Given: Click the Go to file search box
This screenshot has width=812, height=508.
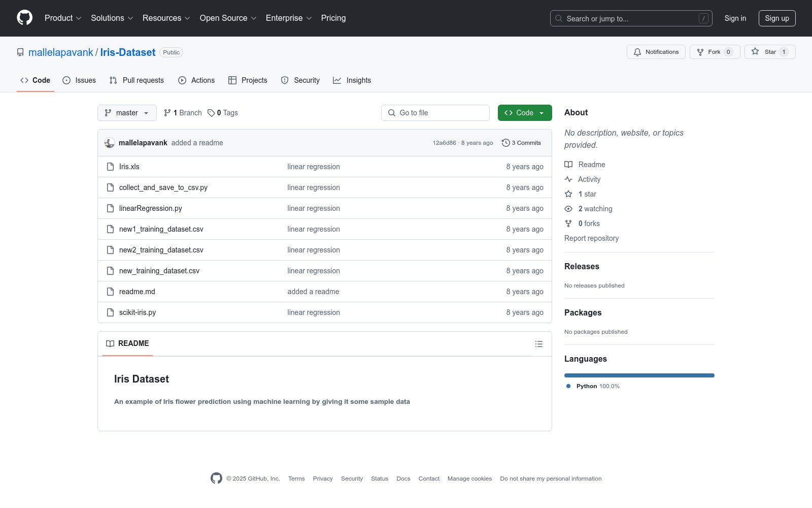Looking at the screenshot, I should [x=435, y=113].
